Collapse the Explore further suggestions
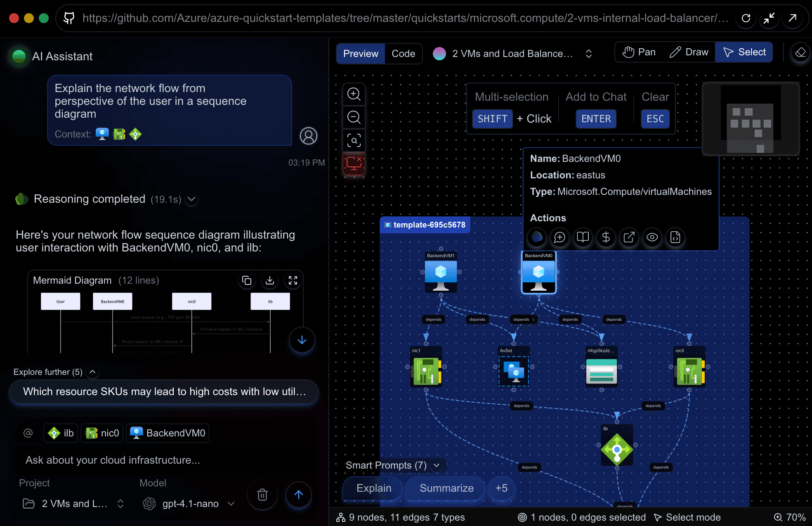The height and width of the screenshot is (526, 812). pyautogui.click(x=93, y=372)
